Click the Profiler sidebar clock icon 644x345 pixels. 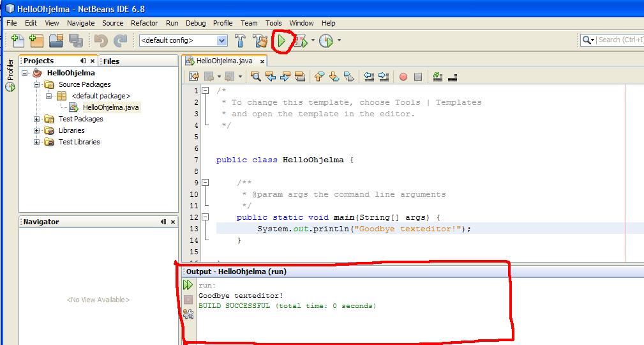point(10,87)
